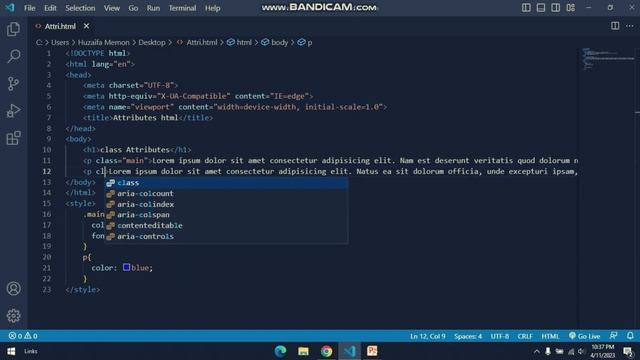The width and height of the screenshot is (640, 360).
Task: Select aria-colspan suggestion
Action: coord(226,215)
